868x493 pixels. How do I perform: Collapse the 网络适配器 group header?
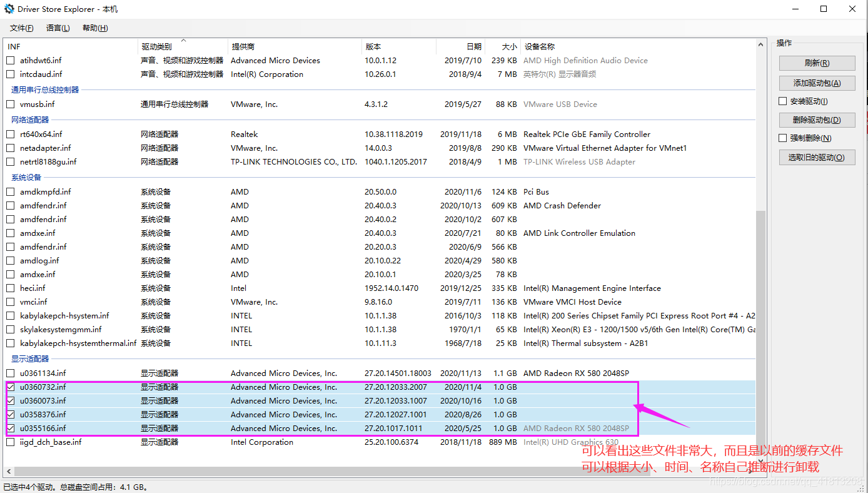click(x=30, y=120)
